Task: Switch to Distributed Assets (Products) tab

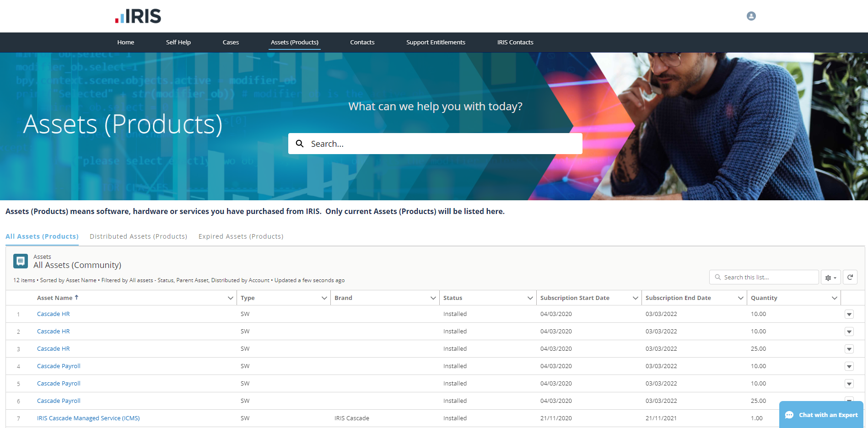Action: click(138, 236)
